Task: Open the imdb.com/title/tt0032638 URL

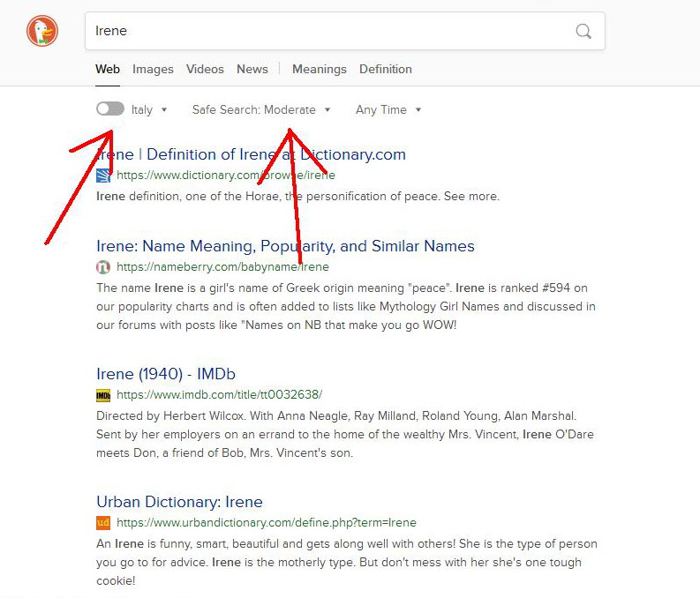Action: [219, 394]
